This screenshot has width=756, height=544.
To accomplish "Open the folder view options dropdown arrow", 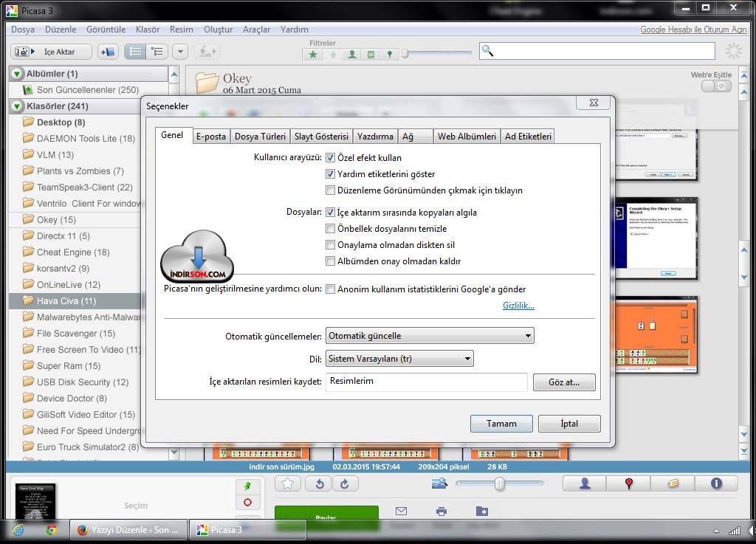I will 180,52.
